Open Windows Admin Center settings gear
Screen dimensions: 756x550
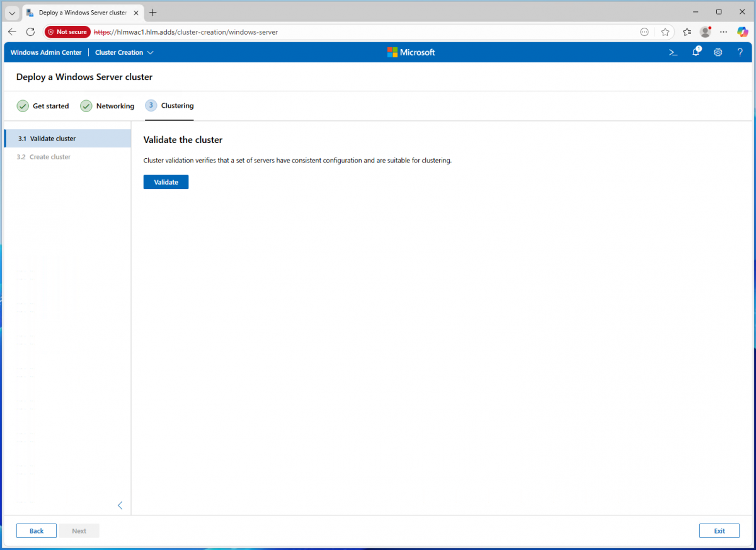pyautogui.click(x=718, y=52)
